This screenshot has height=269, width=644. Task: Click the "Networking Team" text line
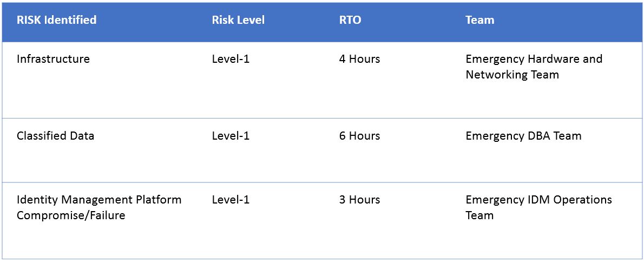(x=512, y=75)
